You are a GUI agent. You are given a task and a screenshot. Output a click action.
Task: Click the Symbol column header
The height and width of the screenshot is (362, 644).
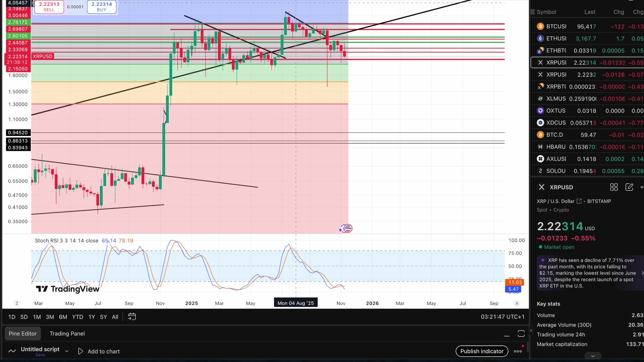(546, 12)
